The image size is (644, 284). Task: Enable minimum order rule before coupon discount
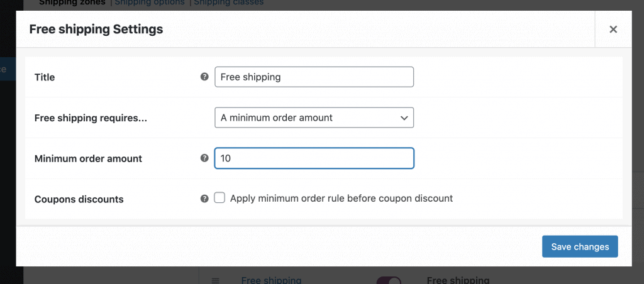point(219,198)
